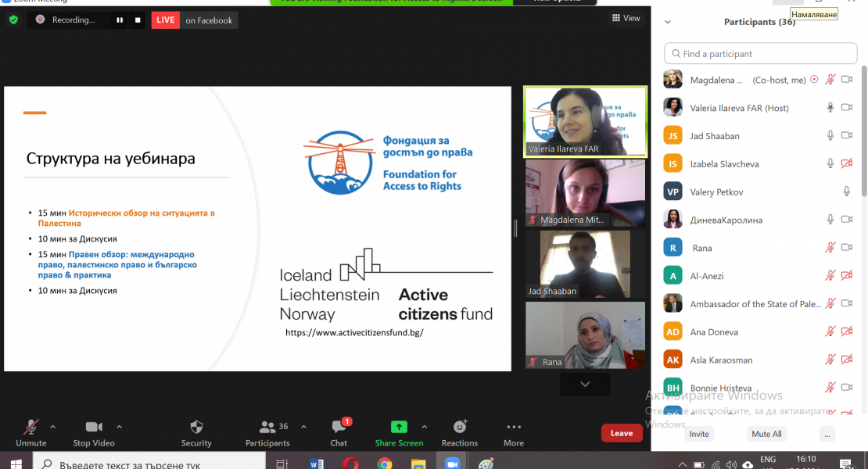Screen dimensions: 868x469
Task: Open Google Chrome from the taskbar
Action: tap(385, 464)
